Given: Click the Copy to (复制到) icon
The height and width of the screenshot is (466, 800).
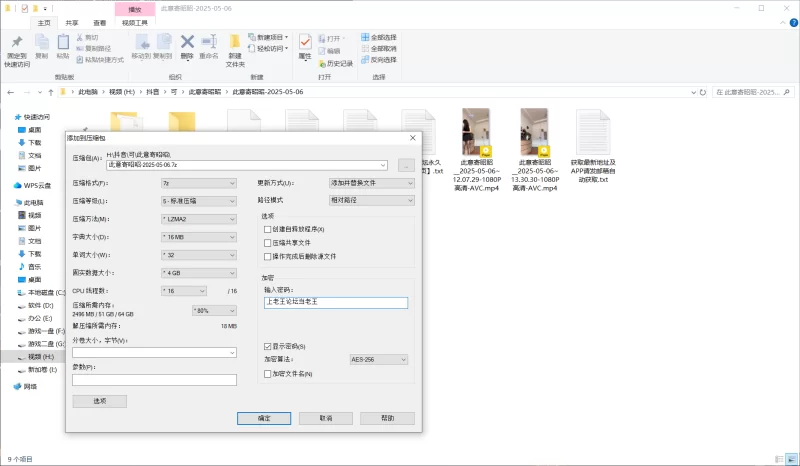Looking at the screenshot, I should (x=163, y=42).
